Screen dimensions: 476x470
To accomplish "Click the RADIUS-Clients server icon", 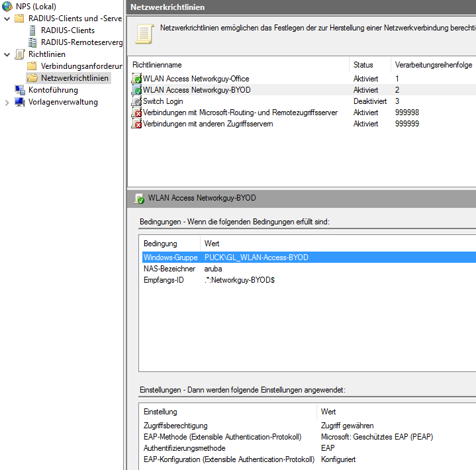I will tap(32, 30).
